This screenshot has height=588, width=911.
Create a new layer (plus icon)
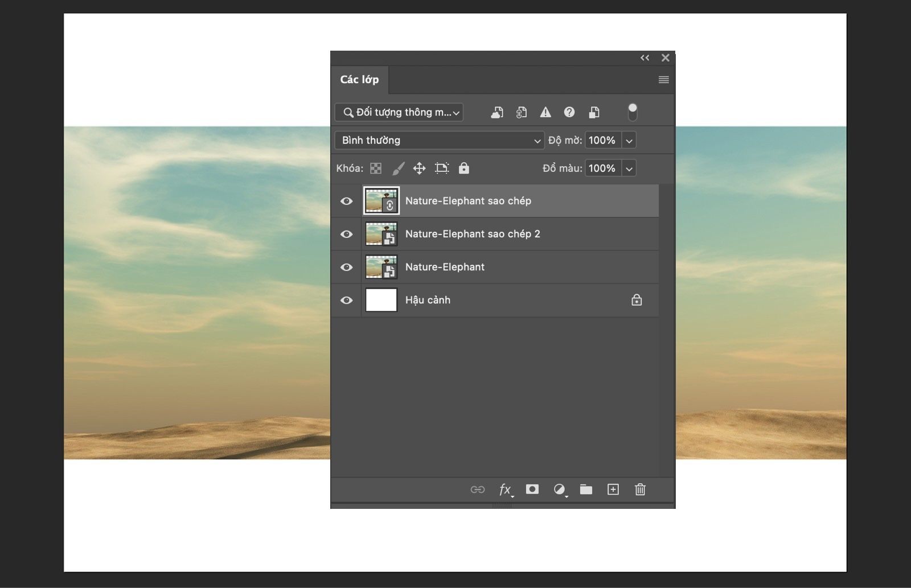click(x=613, y=490)
